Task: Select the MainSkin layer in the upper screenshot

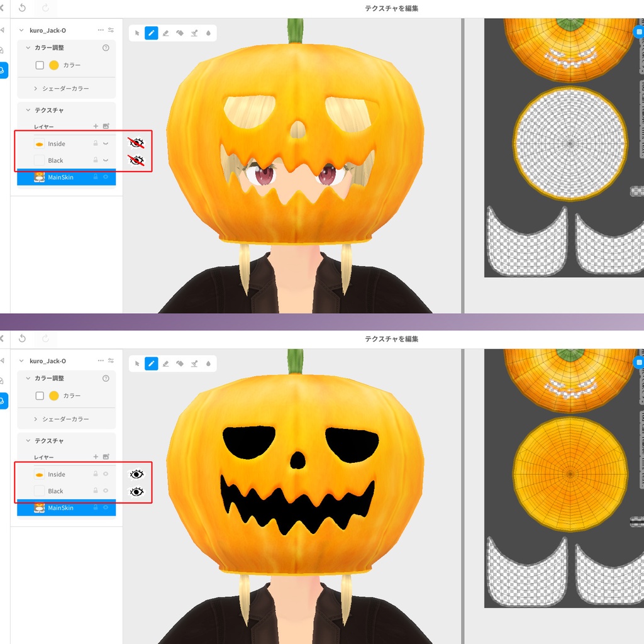Action: pos(67,177)
